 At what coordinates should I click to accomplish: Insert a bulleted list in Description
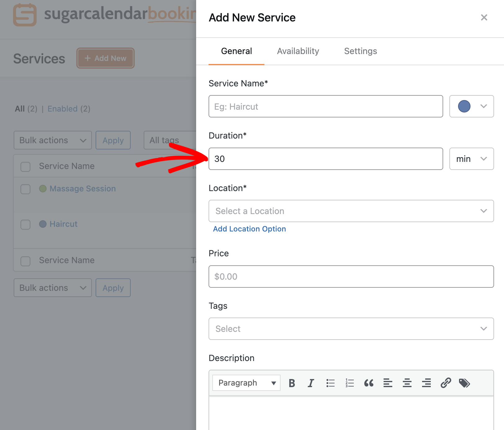tap(330, 383)
